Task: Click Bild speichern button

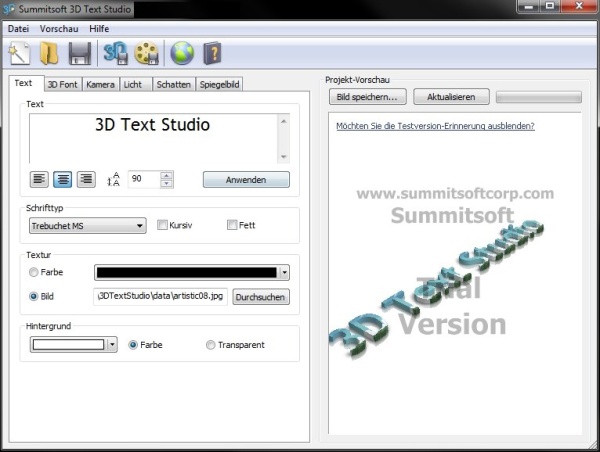Action: point(367,97)
